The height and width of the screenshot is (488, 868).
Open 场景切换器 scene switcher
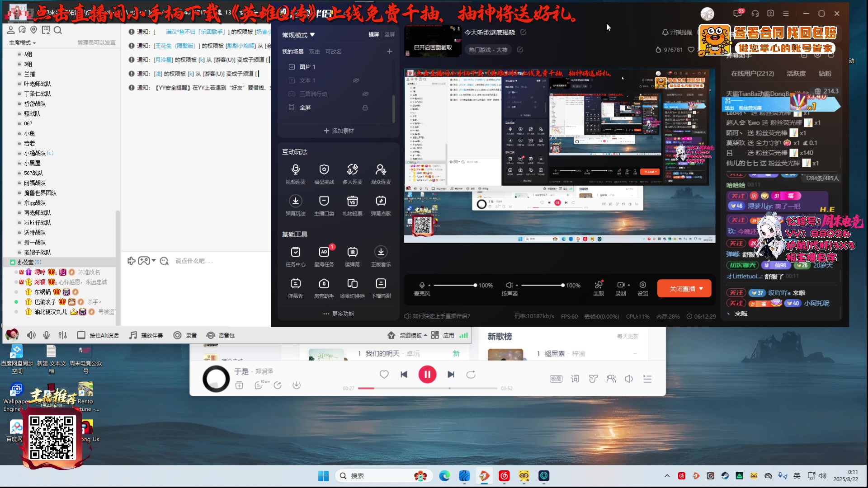point(353,288)
